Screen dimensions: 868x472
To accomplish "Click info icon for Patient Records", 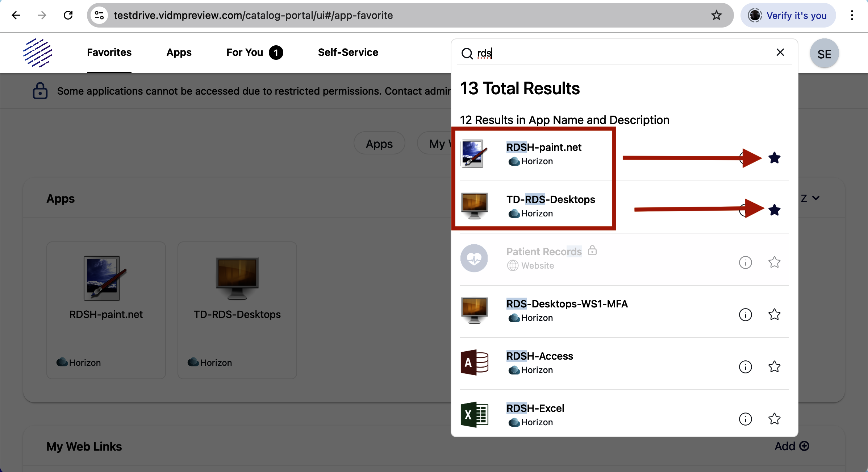I will [x=745, y=262].
